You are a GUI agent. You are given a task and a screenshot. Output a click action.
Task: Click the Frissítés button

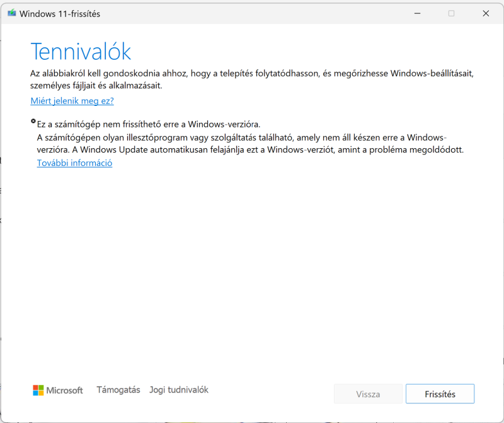(440, 394)
